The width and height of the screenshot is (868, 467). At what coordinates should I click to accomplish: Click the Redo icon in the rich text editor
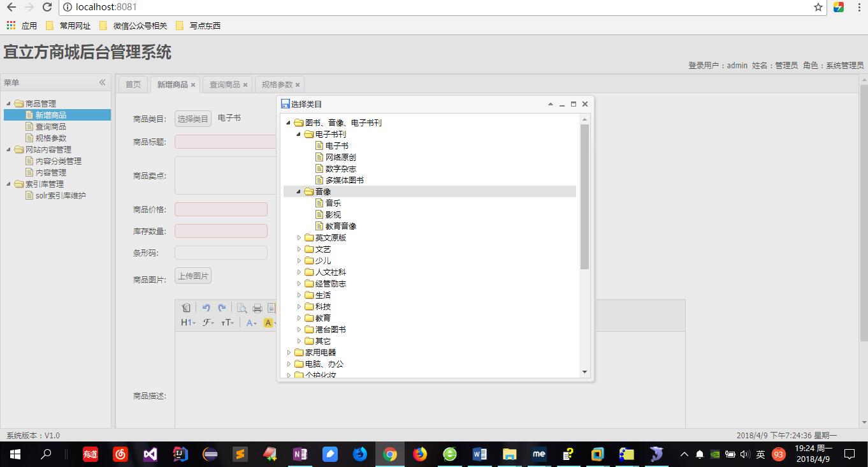tap(222, 308)
